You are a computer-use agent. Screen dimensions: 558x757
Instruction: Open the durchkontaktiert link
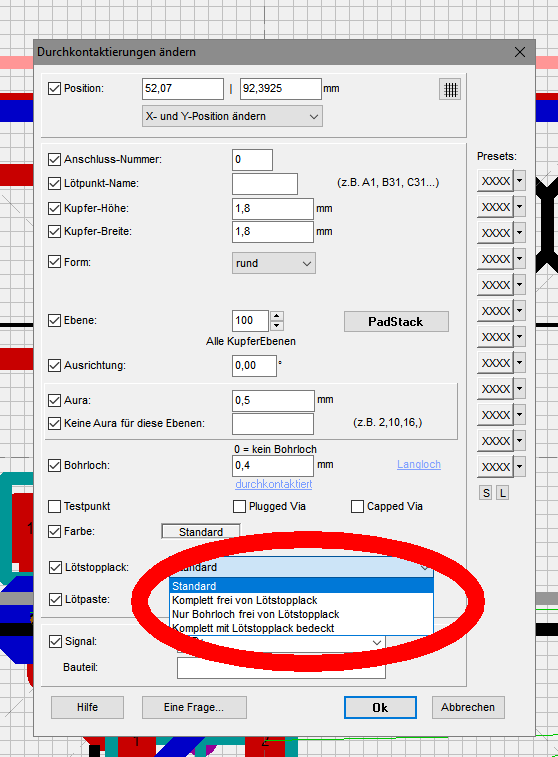[274, 484]
